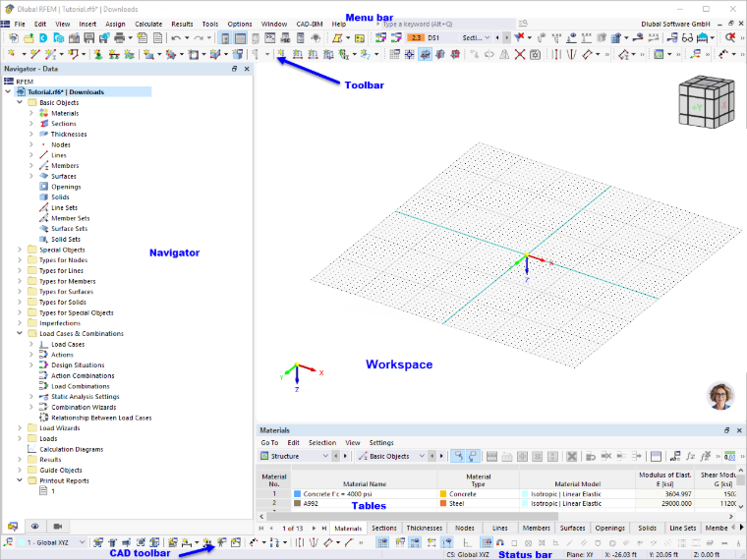Expand the Materials tree node
Screen dimensions: 747x560
(x=31, y=113)
